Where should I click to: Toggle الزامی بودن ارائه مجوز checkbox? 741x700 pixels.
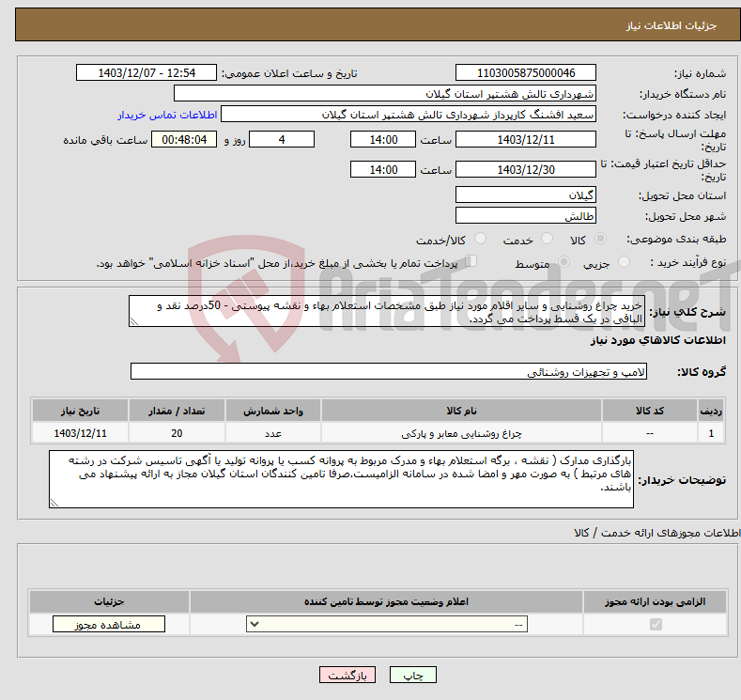[x=656, y=625]
